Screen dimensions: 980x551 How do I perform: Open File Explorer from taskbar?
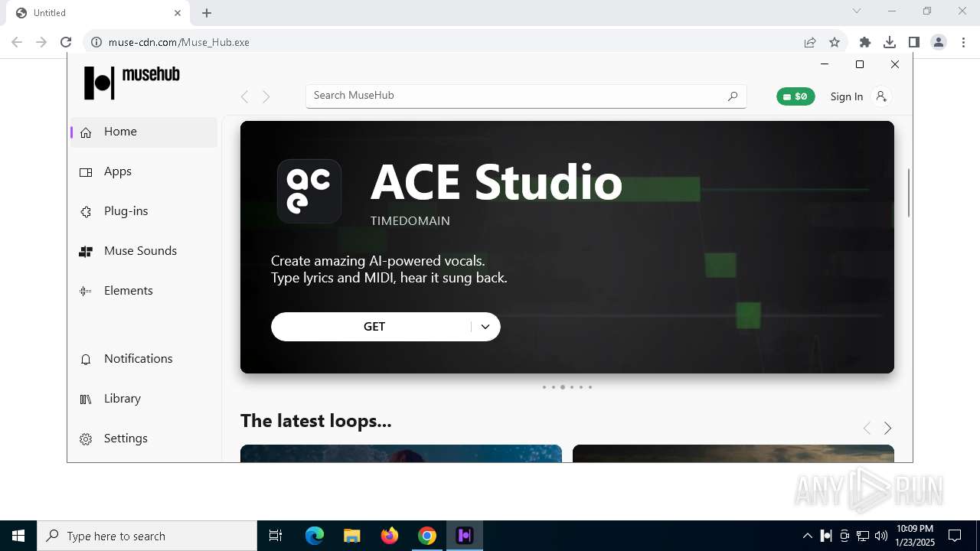point(351,536)
